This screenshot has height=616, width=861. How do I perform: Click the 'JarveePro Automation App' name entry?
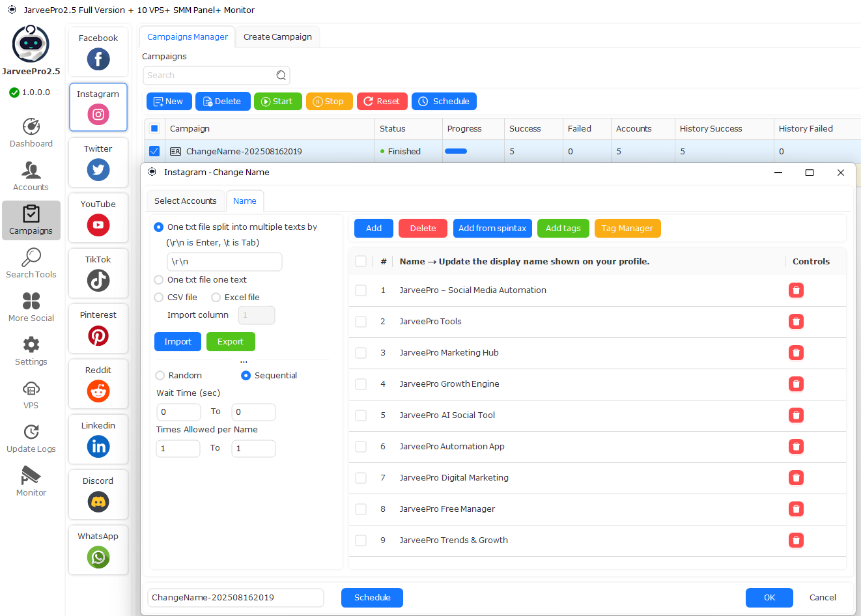[x=452, y=447]
